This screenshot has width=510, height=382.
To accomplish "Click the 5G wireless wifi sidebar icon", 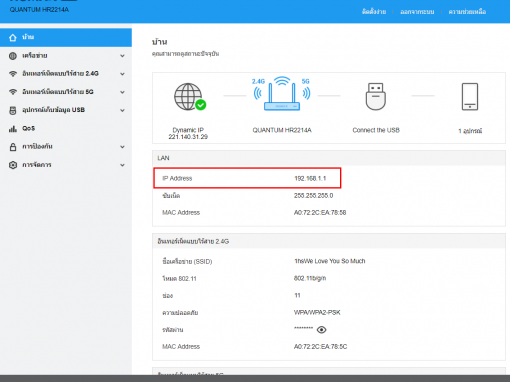I will click(13, 92).
